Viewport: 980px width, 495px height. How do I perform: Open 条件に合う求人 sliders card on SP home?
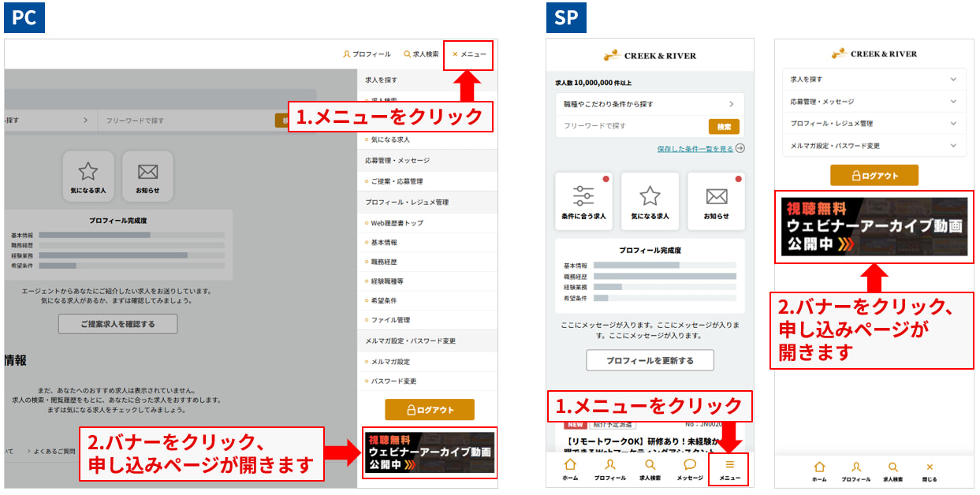click(583, 201)
